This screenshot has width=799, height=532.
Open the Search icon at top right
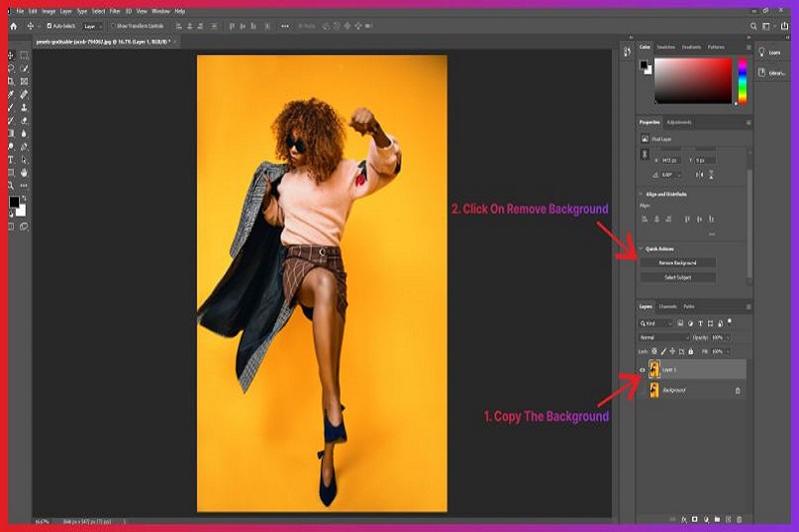tap(753, 27)
